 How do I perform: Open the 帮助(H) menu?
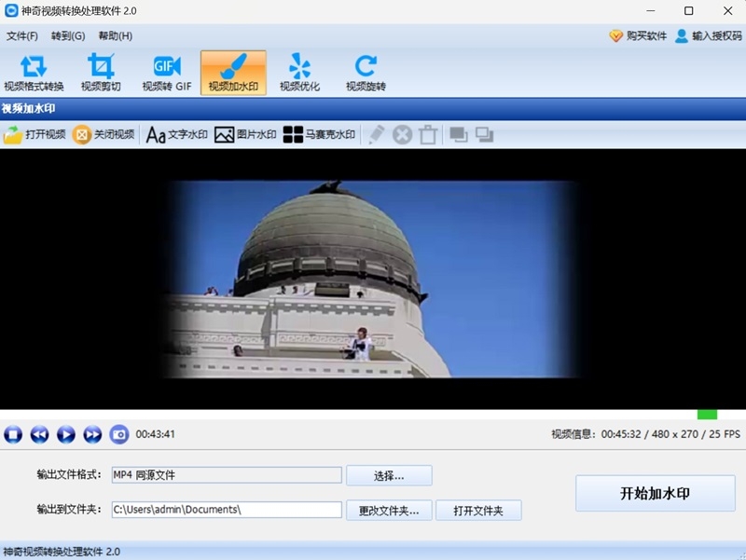tap(115, 36)
